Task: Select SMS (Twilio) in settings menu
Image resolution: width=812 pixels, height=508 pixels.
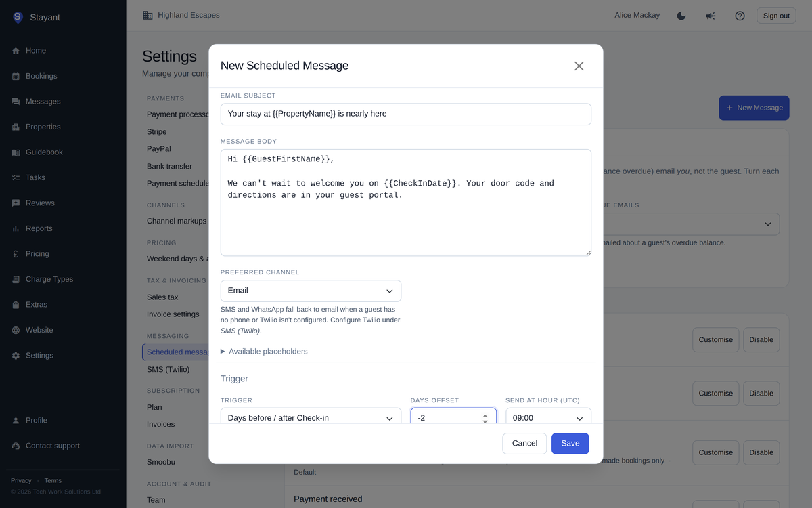Action: coord(168,370)
